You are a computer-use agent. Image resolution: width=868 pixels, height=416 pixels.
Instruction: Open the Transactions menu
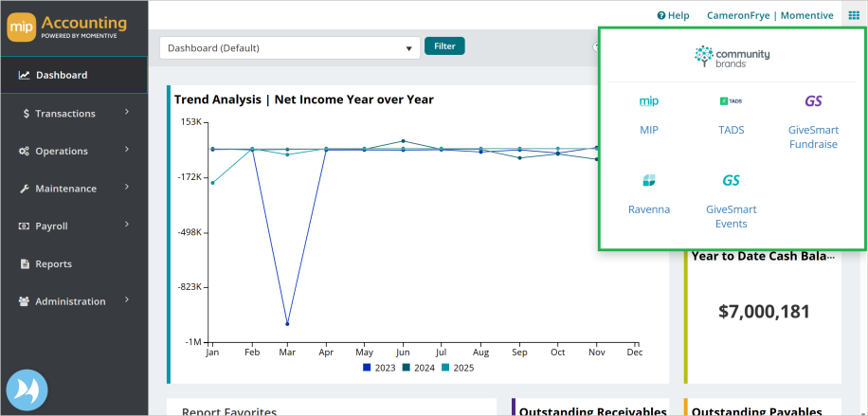[x=74, y=113]
